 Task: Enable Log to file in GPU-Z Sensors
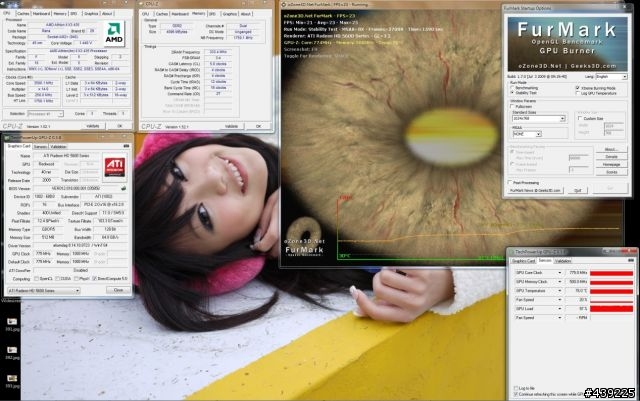click(516, 388)
